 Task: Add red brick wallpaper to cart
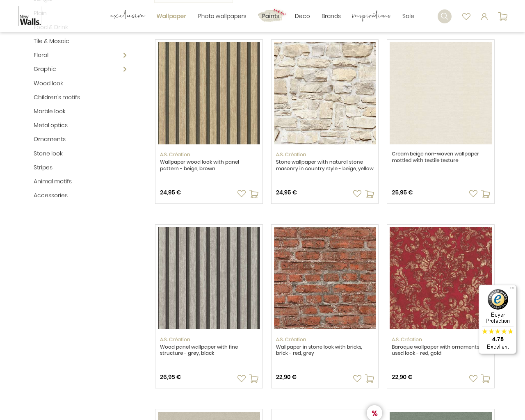click(370, 379)
